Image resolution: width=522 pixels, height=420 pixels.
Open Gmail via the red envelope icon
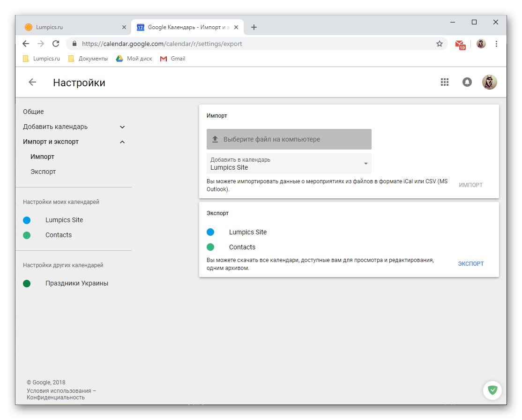pyautogui.click(x=460, y=43)
